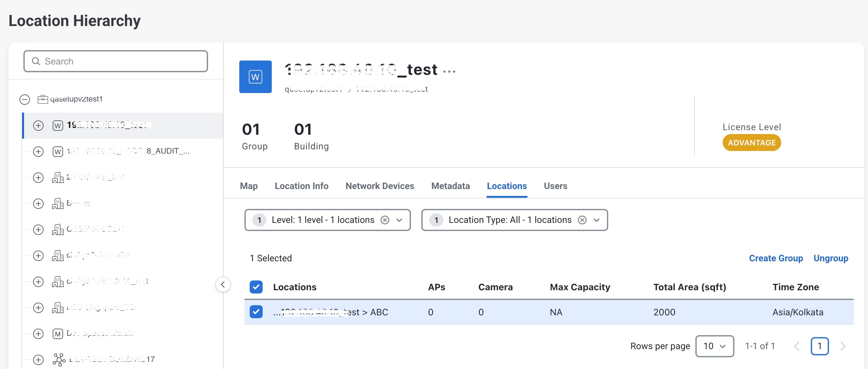Open the Level filter dropdown
Image resolution: width=868 pixels, height=369 pixels.
399,220
